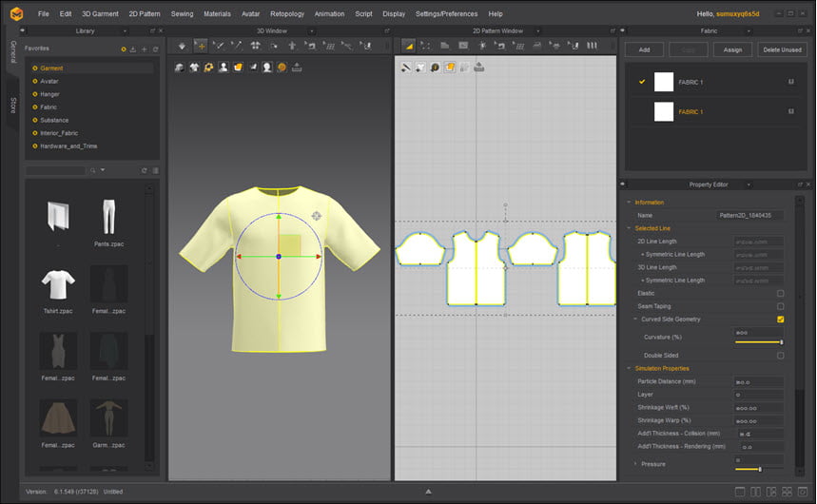
Task: Enable the Elastic checkbox
Action: [780, 294]
